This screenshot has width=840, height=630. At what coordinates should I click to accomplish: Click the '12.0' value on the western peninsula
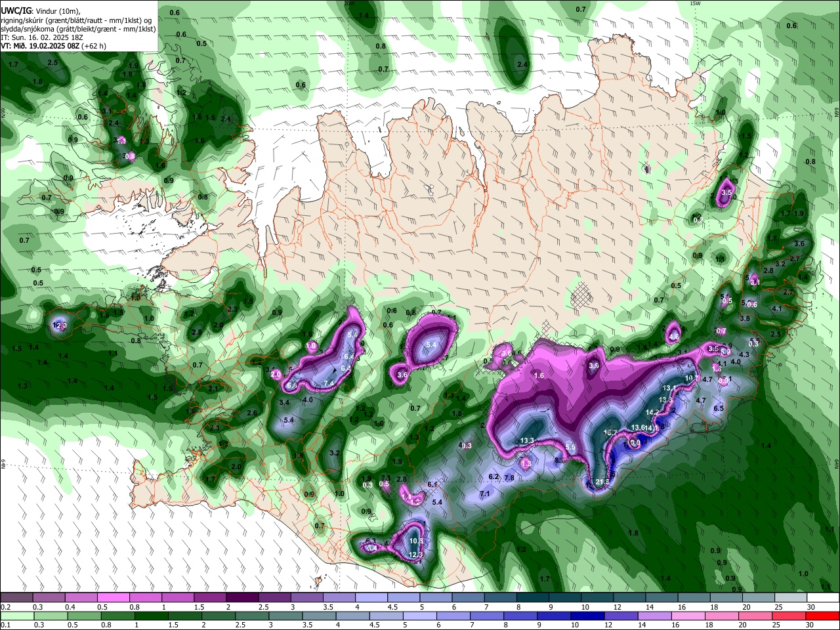coord(60,325)
